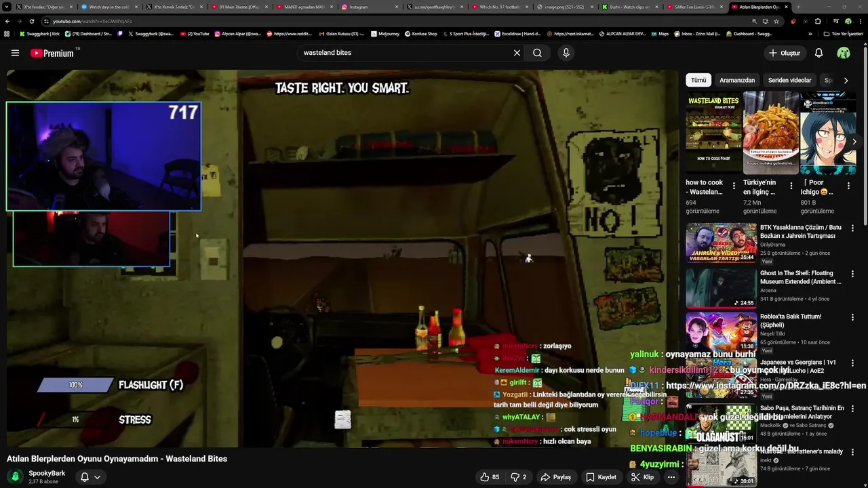868x488 pixels.
Task: Open the notifications bell in the header
Action: (818, 53)
